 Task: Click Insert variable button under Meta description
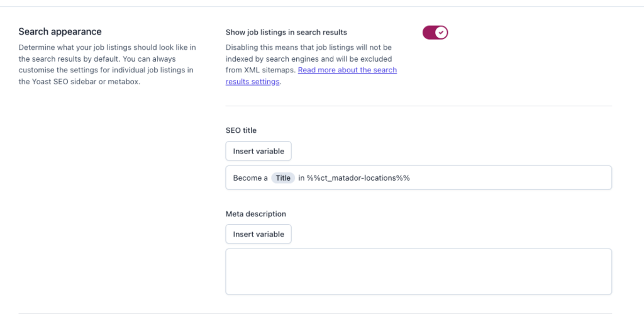(x=258, y=234)
